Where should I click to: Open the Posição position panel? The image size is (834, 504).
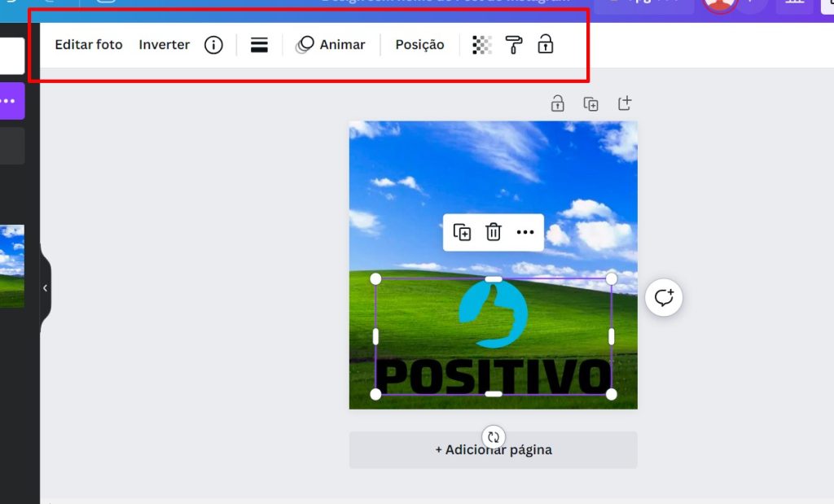[x=419, y=45]
